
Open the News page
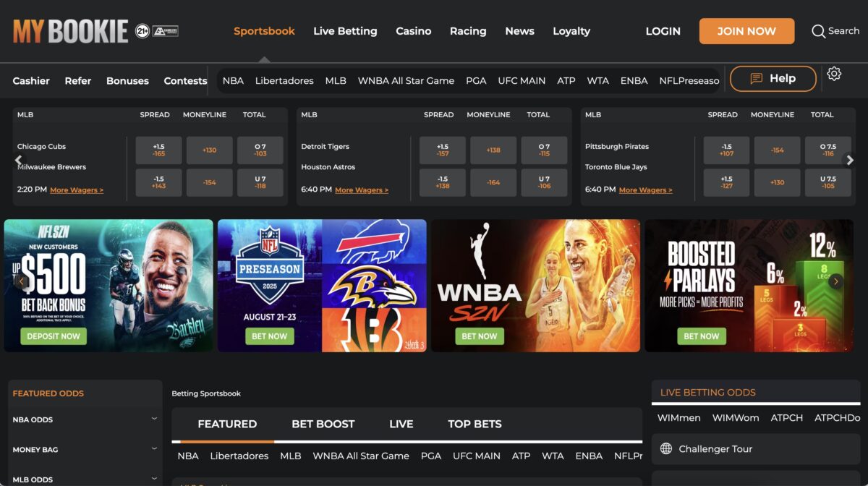tap(519, 31)
